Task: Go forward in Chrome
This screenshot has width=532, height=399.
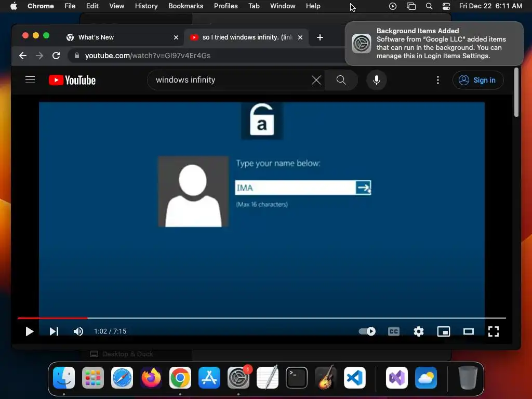Action: pos(39,56)
